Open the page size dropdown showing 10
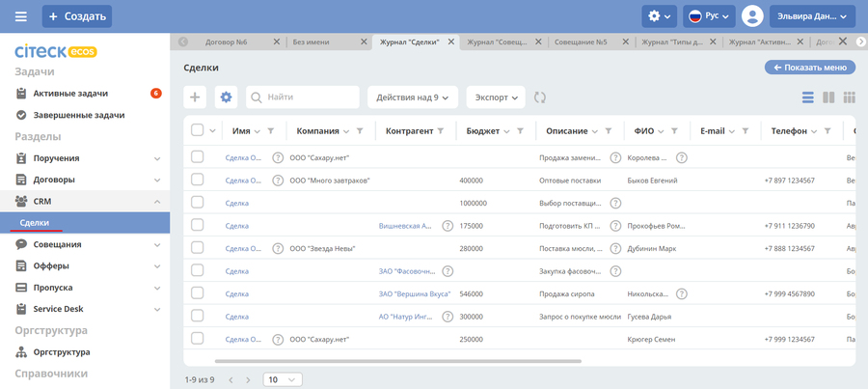 [281, 379]
